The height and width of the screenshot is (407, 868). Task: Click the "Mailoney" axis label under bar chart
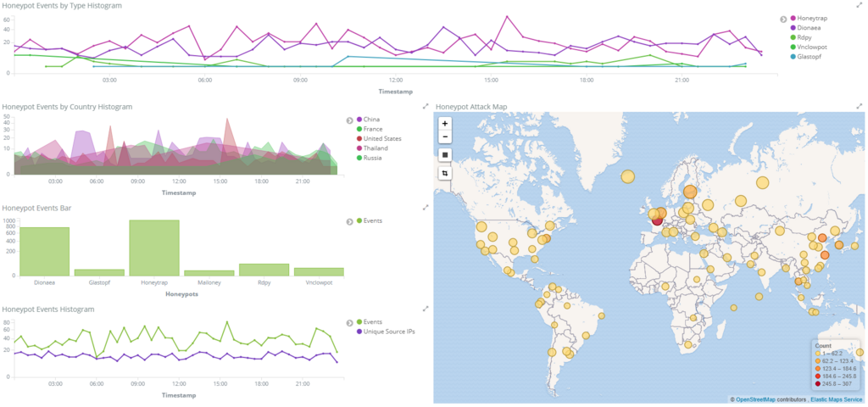209,283
